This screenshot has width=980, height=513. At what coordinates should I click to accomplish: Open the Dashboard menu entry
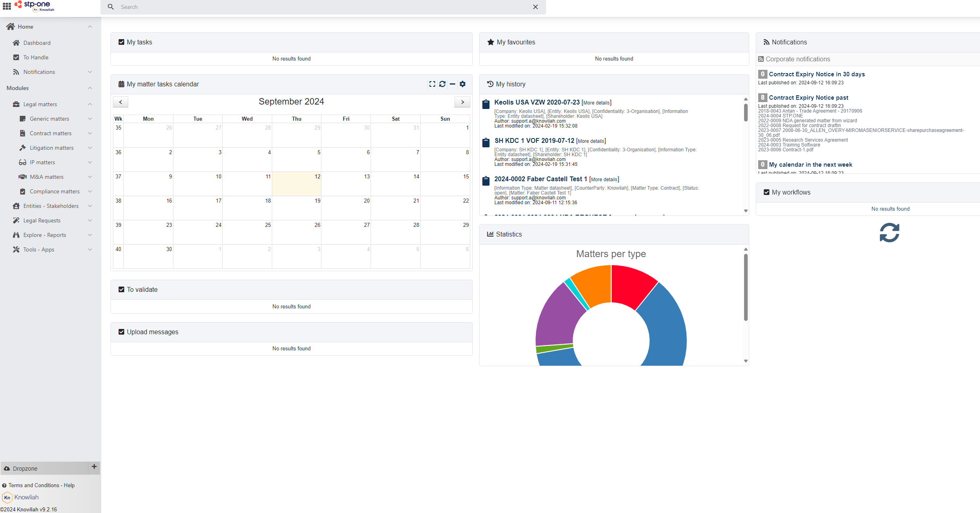(37, 42)
